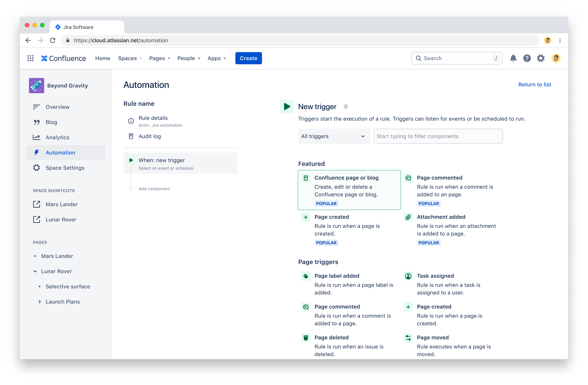The height and width of the screenshot is (385, 588).
Task: Click the Page label added tag icon
Action: pos(306,275)
